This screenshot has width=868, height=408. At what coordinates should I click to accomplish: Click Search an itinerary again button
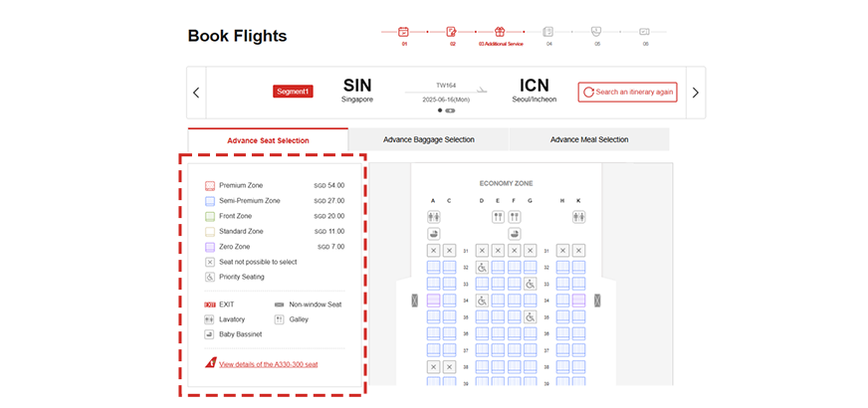click(x=627, y=93)
